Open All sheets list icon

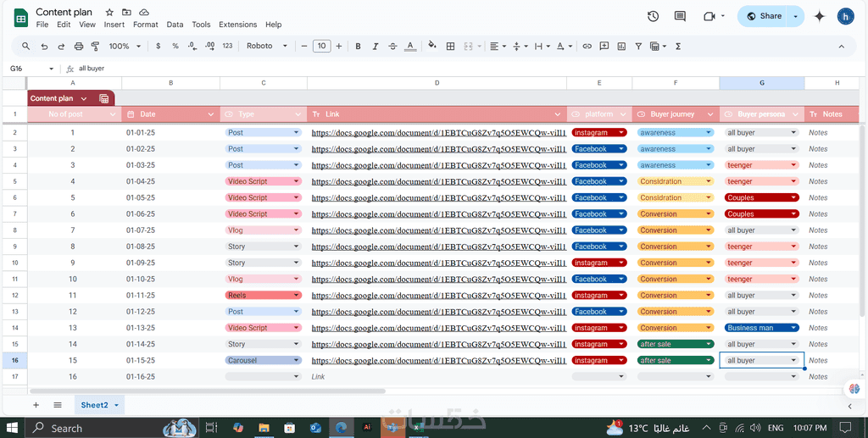point(58,405)
